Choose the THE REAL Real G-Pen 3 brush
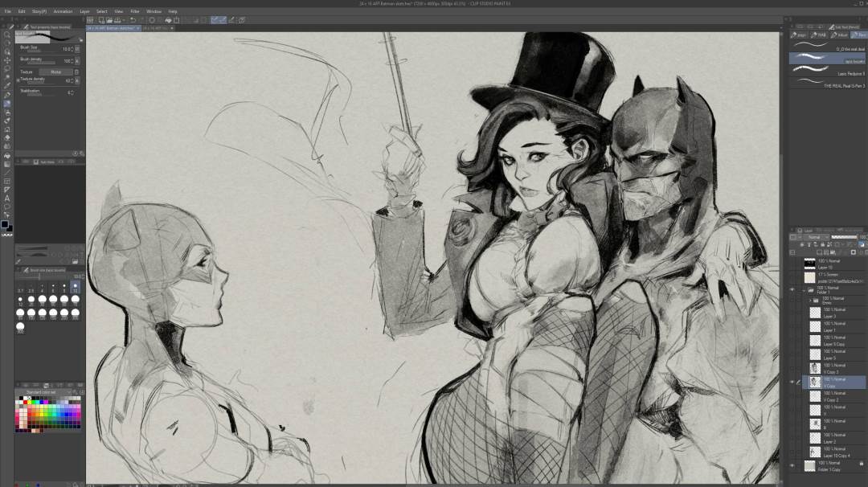 (x=828, y=83)
